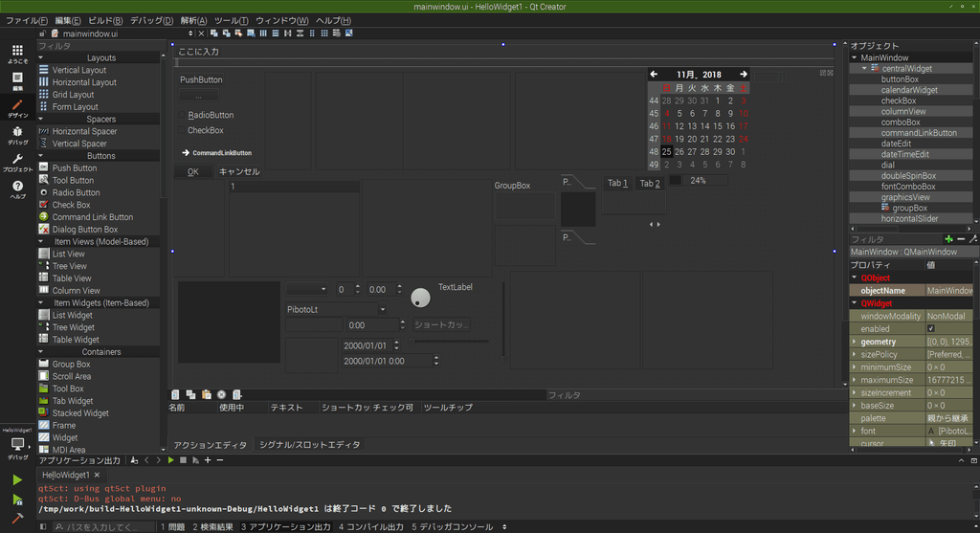
Task: Apply horizontal layout from the top toolbar
Action: tap(263, 33)
